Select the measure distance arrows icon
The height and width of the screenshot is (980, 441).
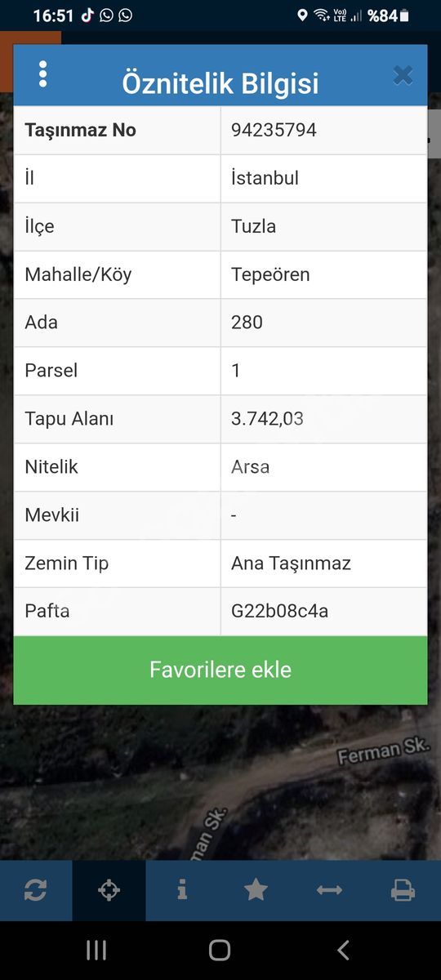click(329, 890)
